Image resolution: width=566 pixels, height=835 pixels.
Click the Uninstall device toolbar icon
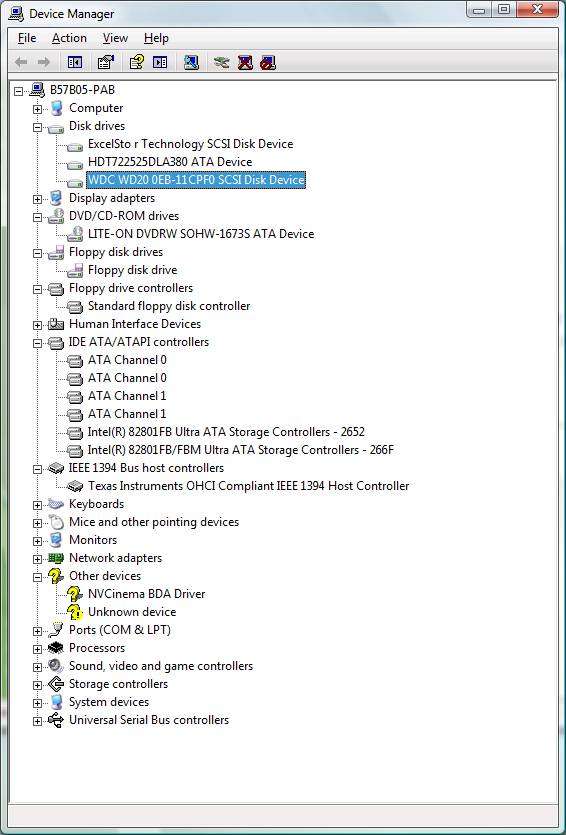(245, 62)
